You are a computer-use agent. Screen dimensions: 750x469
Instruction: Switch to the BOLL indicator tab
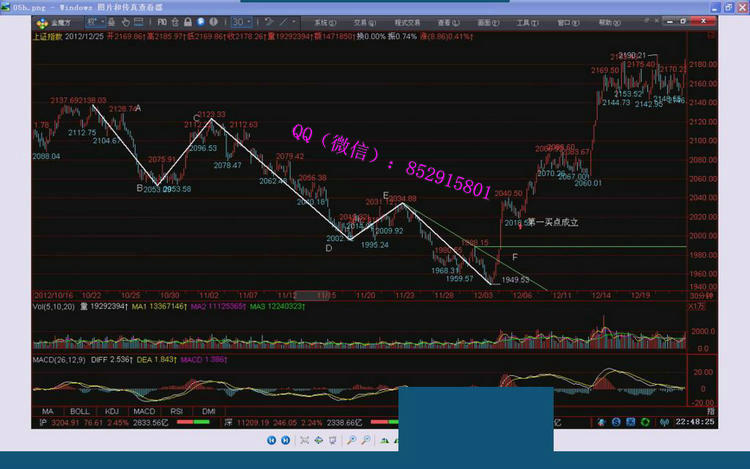78,410
